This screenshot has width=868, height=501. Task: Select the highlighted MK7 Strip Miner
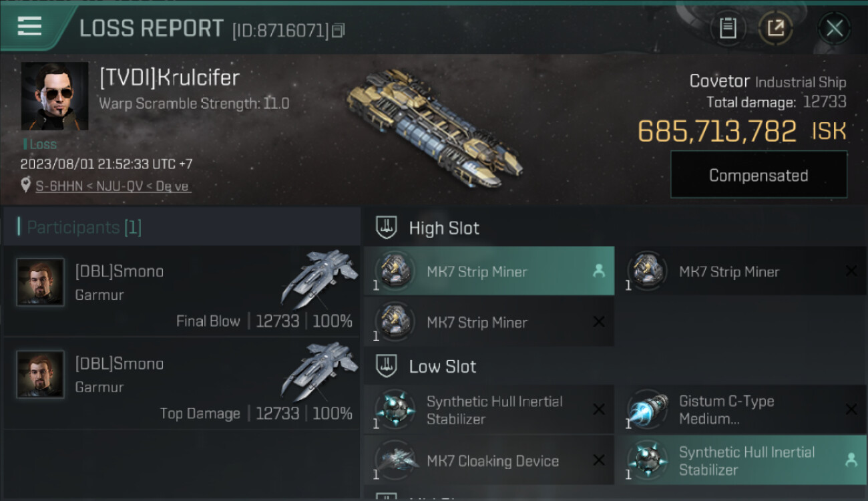click(x=489, y=271)
